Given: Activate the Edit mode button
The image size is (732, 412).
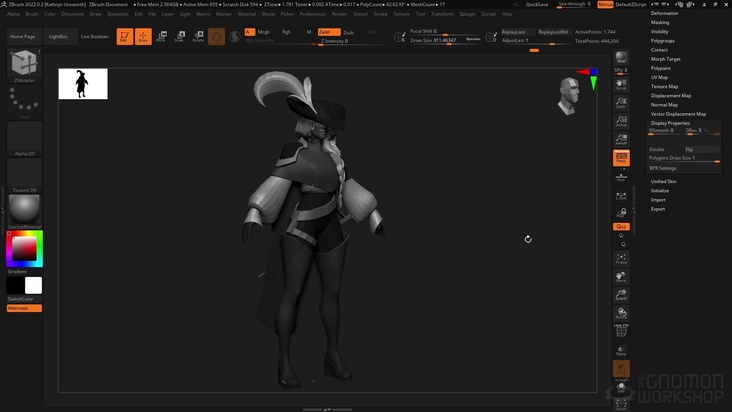Looking at the screenshot, I should click(125, 36).
